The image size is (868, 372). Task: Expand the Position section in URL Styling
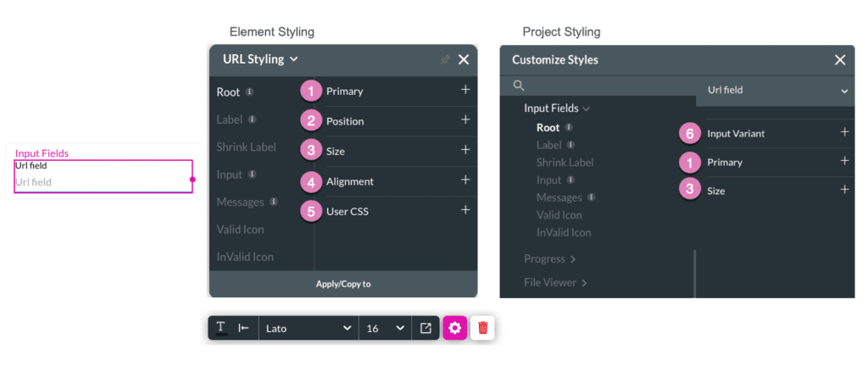(x=465, y=120)
